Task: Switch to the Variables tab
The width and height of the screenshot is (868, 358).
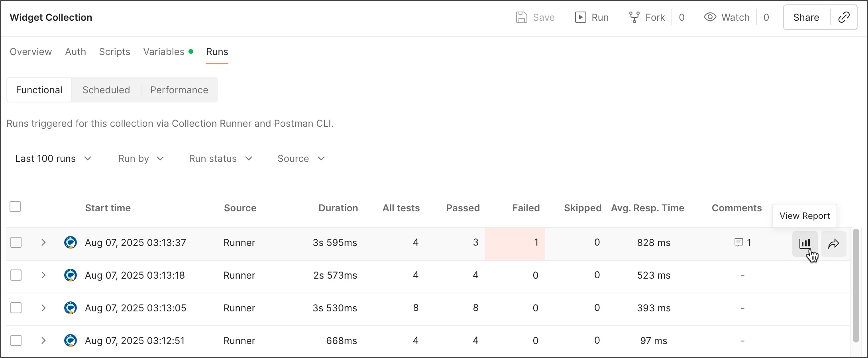Action: pos(168,52)
